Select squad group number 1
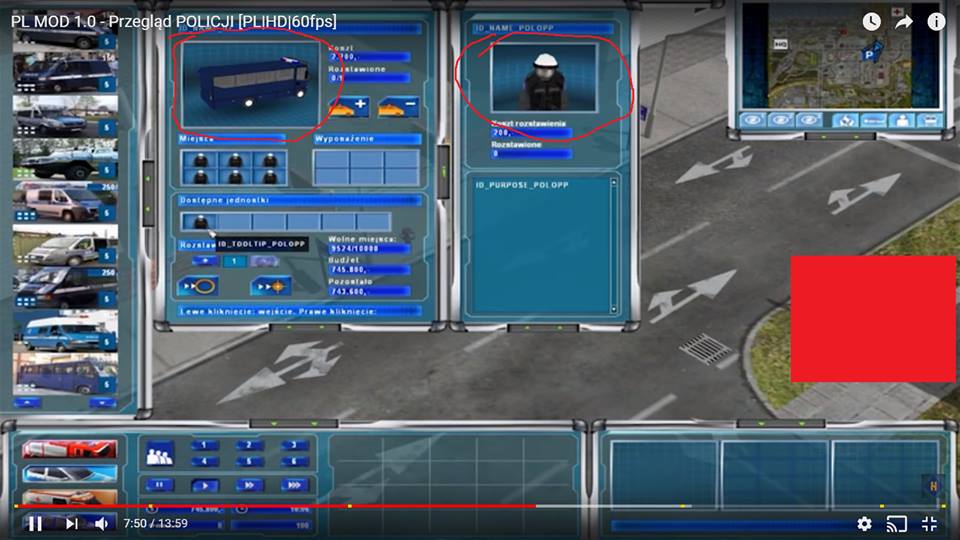Image resolution: width=960 pixels, height=540 pixels. (x=204, y=445)
